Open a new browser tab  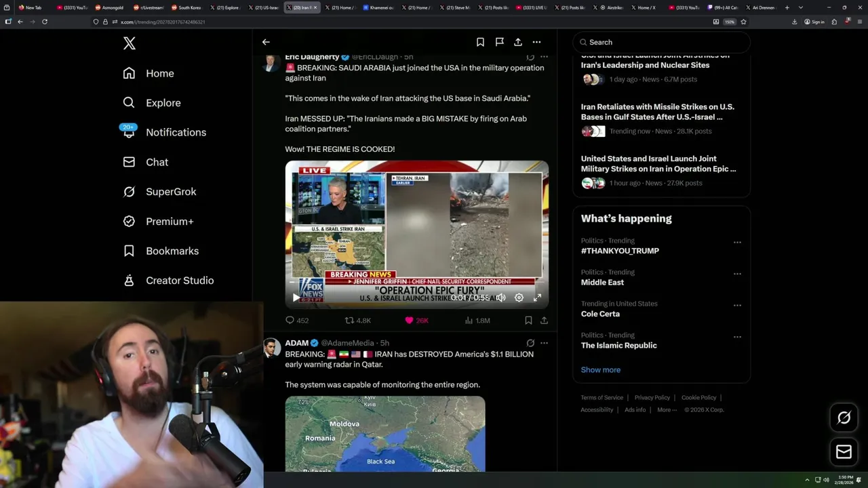pos(787,7)
